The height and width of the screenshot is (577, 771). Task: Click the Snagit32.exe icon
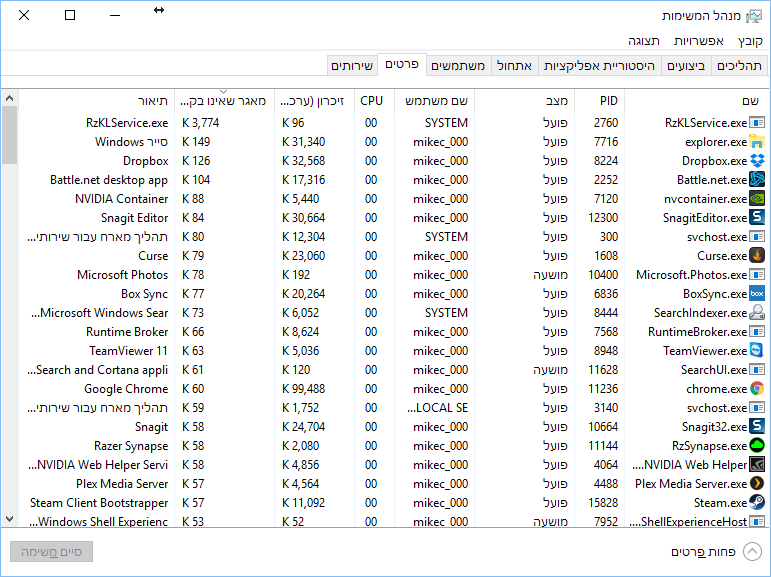click(x=757, y=426)
